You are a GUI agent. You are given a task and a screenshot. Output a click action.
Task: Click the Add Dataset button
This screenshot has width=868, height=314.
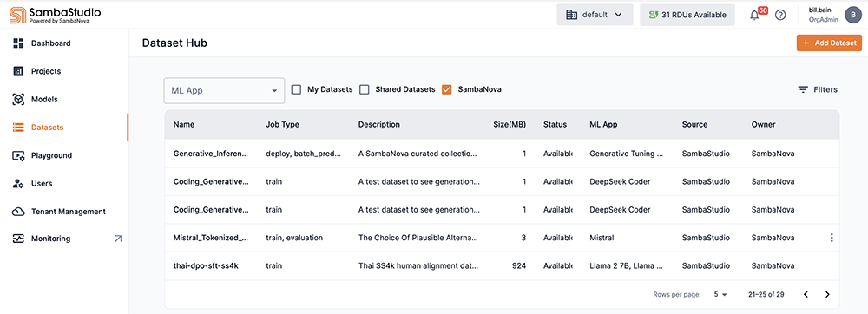pos(829,43)
